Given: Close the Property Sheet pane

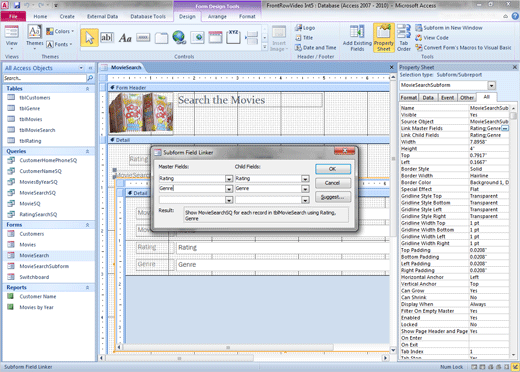Looking at the screenshot, I should (x=515, y=67).
